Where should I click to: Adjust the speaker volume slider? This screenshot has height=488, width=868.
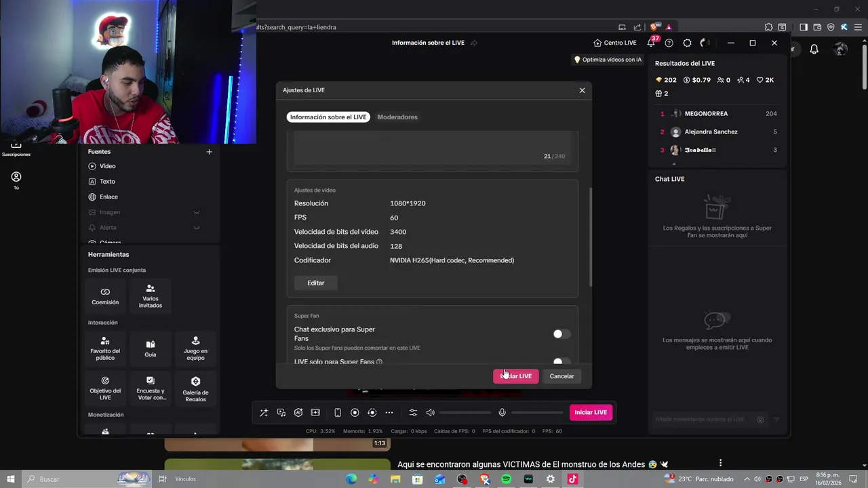465,412
